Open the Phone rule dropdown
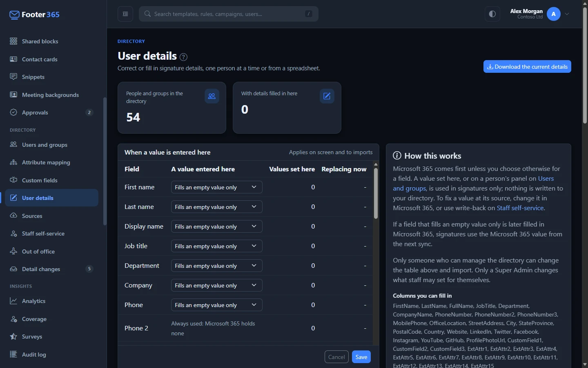The width and height of the screenshot is (588, 368). tap(216, 305)
